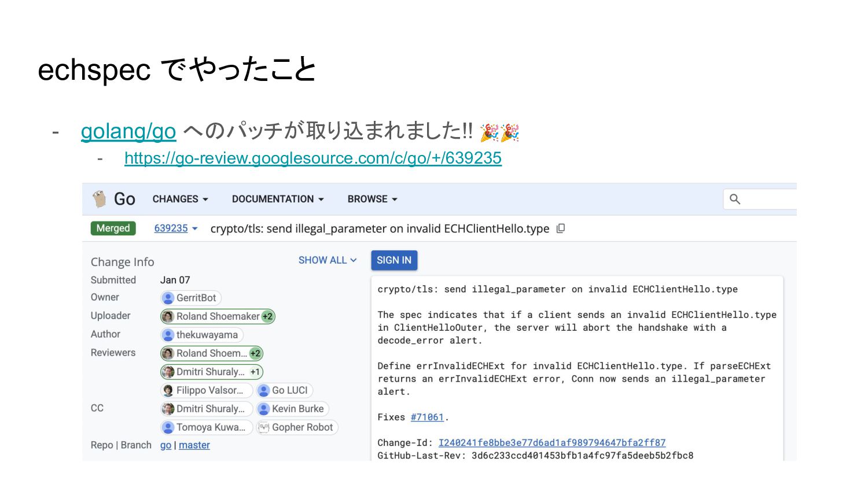Open change number 639235 link

click(171, 228)
